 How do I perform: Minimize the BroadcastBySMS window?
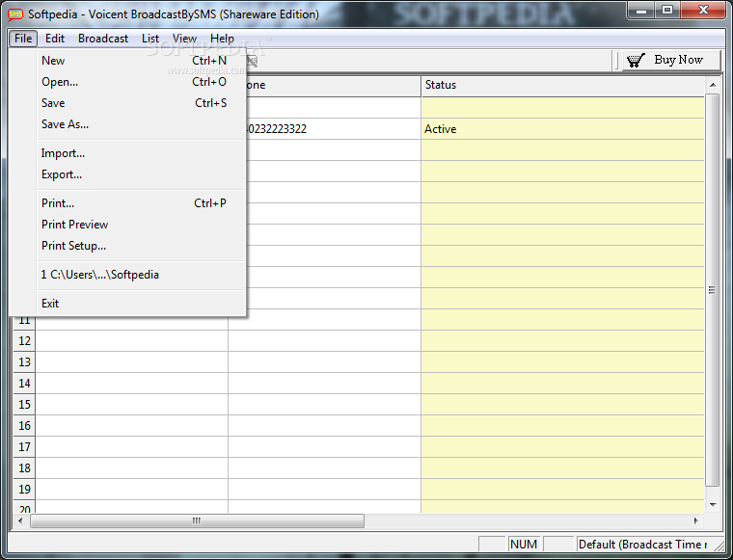[641, 11]
